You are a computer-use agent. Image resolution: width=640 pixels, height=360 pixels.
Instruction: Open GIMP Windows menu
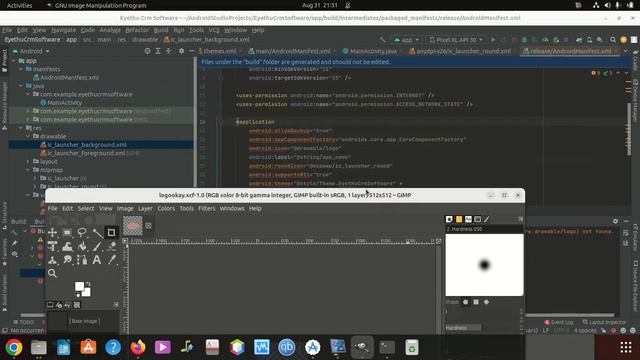(232, 209)
